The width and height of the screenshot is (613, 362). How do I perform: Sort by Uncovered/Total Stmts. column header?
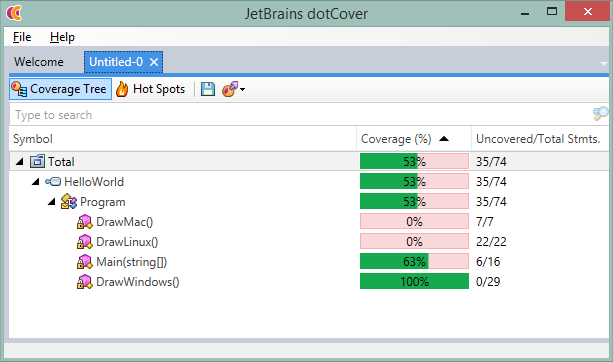tap(540, 139)
